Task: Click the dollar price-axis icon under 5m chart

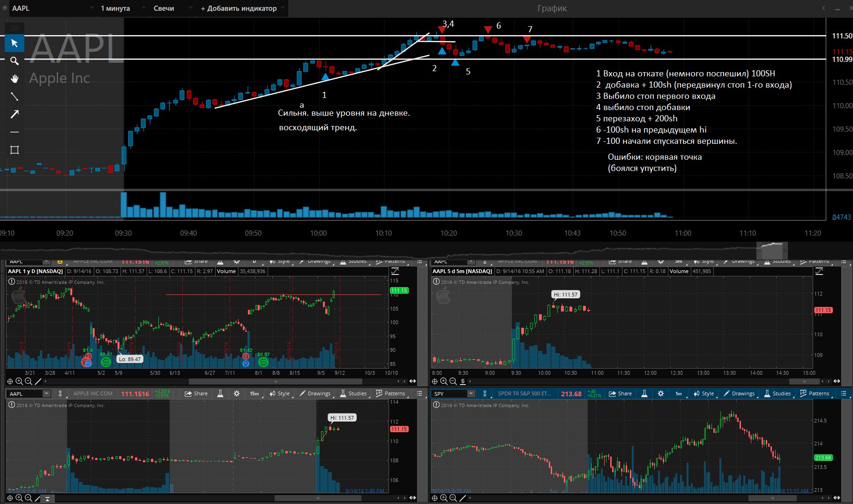Action: pos(463,382)
